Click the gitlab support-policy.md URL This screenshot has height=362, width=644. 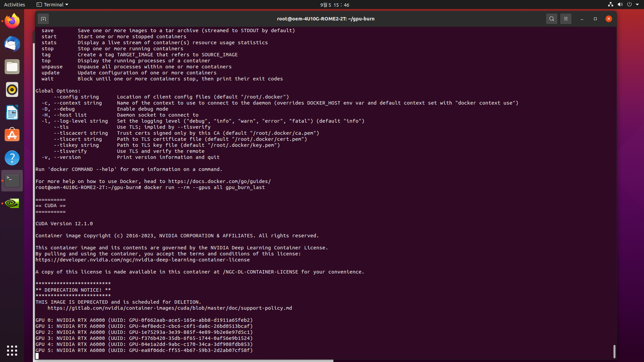170,308
